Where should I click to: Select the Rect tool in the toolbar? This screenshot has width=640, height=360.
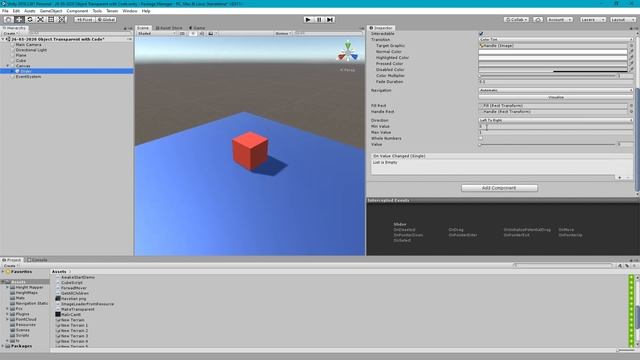click(51, 20)
